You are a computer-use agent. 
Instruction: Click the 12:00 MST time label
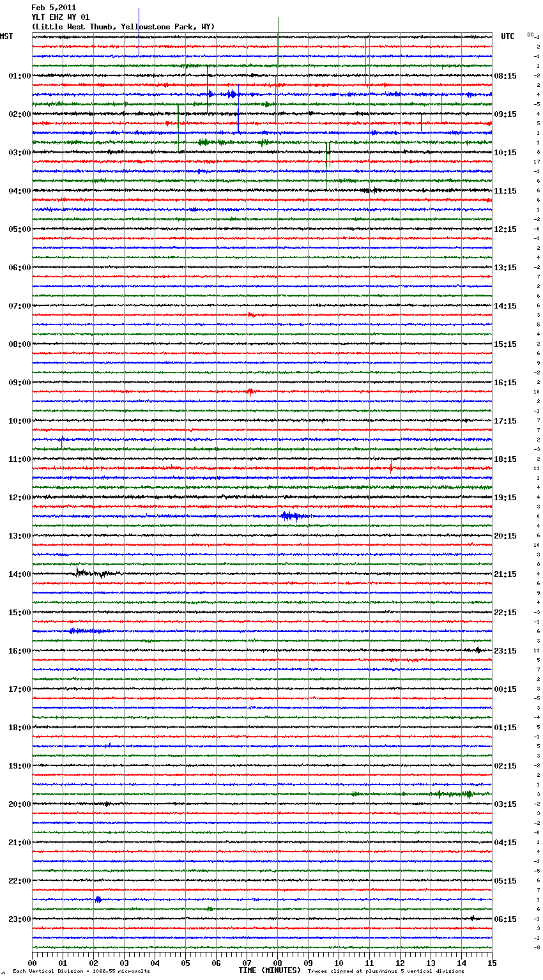tap(20, 498)
